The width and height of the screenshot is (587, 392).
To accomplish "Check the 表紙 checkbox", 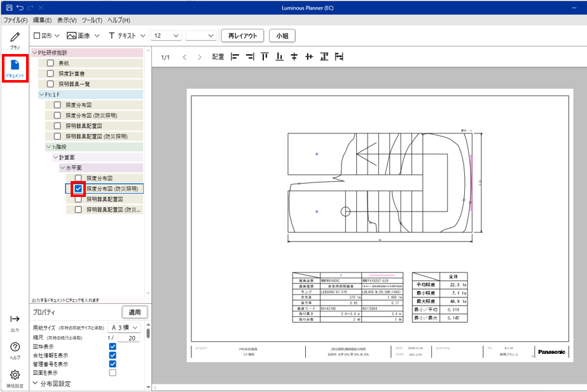I will (50, 64).
